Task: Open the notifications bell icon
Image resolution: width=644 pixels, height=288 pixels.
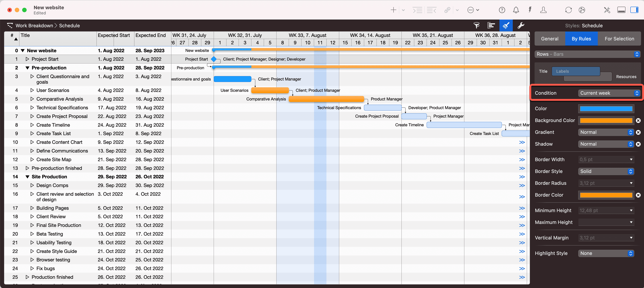Action: pyautogui.click(x=516, y=10)
